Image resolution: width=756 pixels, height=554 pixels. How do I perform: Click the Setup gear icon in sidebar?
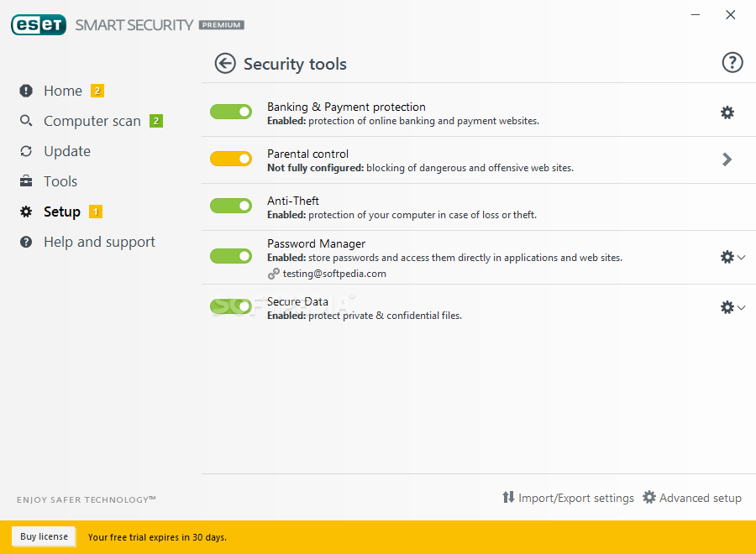26,212
